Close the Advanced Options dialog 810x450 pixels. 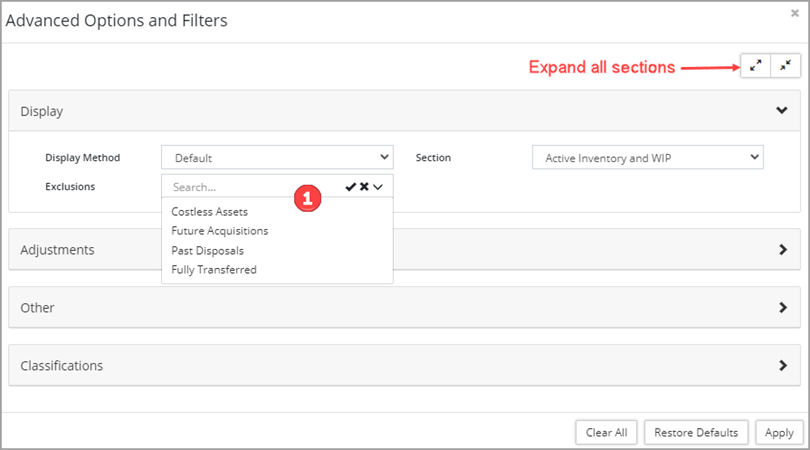click(x=794, y=14)
